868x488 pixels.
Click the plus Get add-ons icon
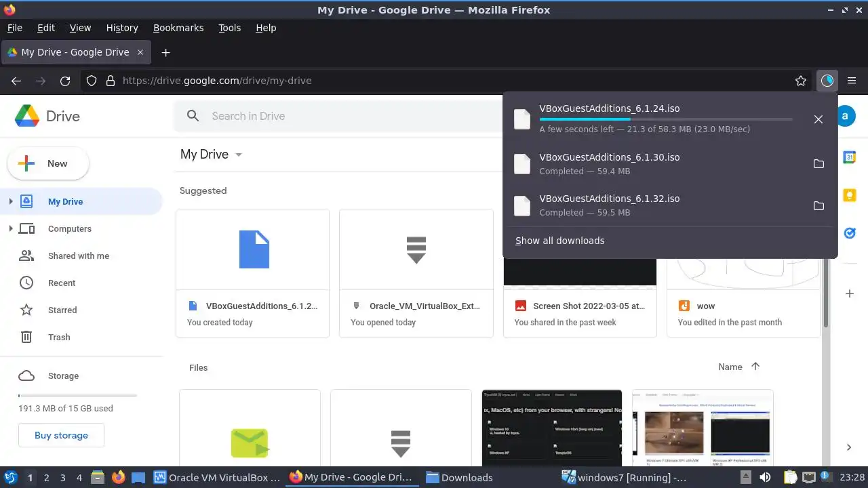pos(849,293)
